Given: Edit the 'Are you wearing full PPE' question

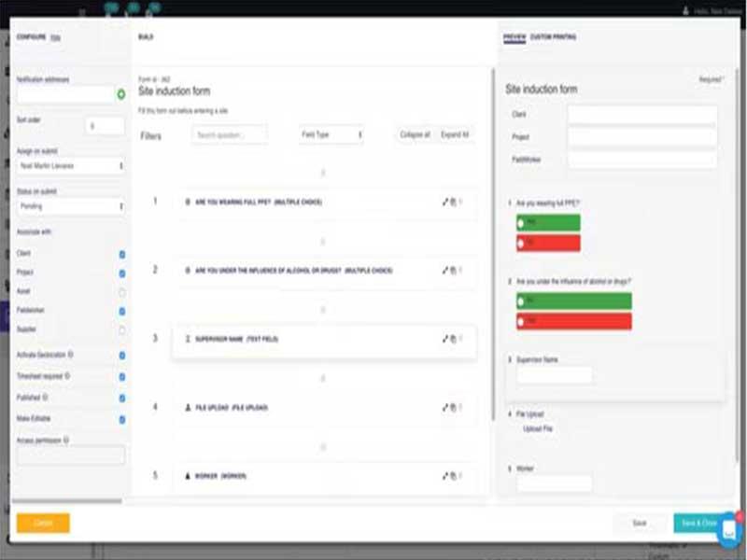Looking at the screenshot, I should click(x=445, y=202).
